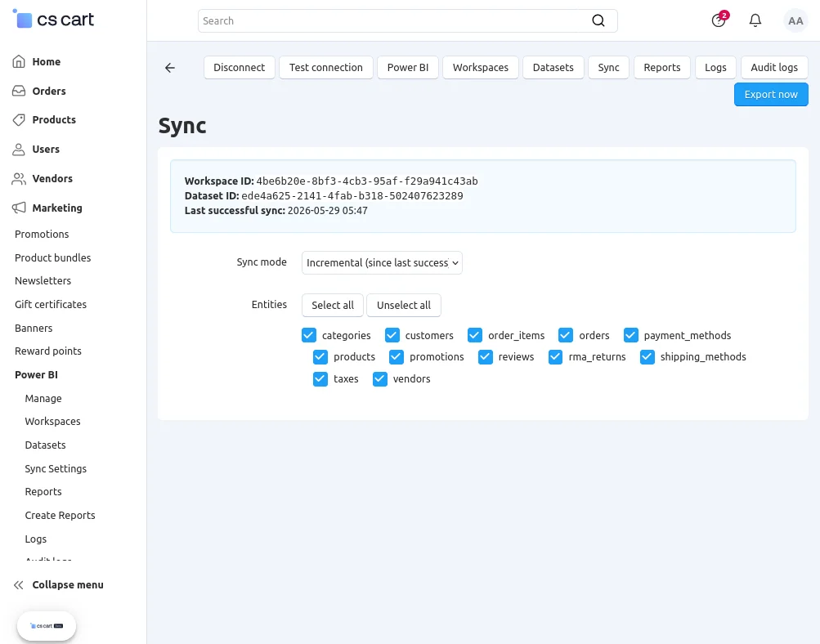The width and height of the screenshot is (820, 644).
Task: Open Reports in the sidebar submenu
Action: [43, 492]
